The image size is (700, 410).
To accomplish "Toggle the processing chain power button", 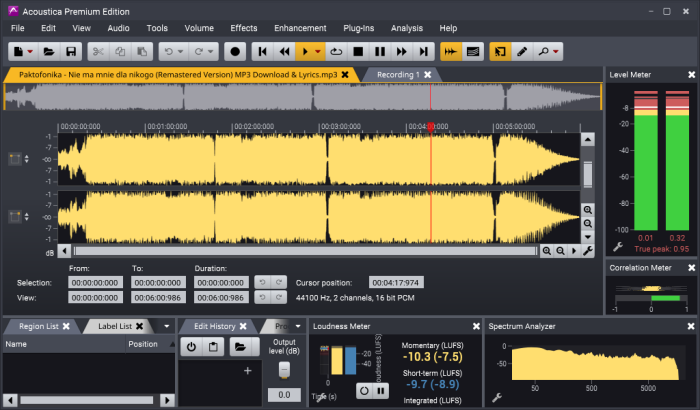I will [x=192, y=347].
